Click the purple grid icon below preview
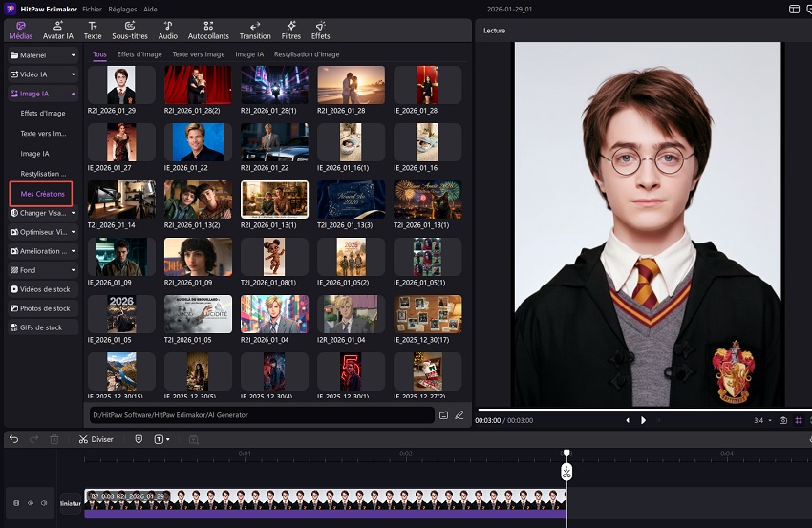Screen dimensions: 812x528 point(799,420)
